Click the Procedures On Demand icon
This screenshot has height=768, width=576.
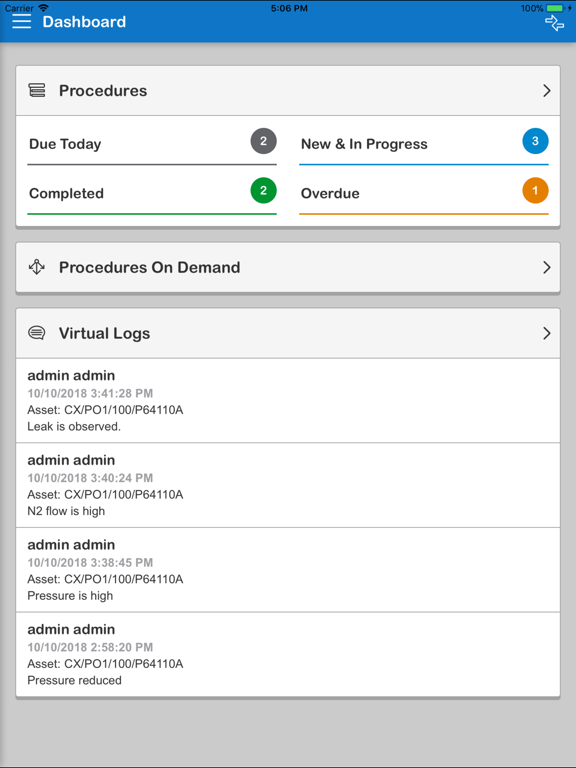tap(37, 267)
